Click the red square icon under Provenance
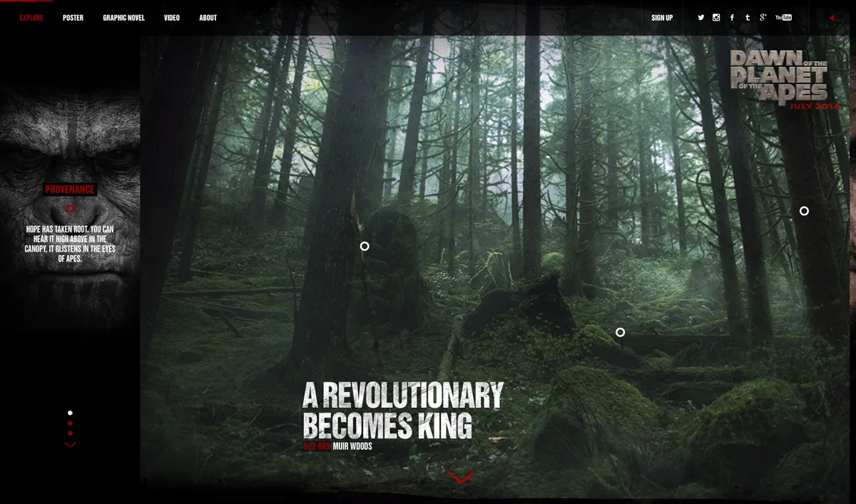This screenshot has width=856, height=504. click(x=70, y=209)
